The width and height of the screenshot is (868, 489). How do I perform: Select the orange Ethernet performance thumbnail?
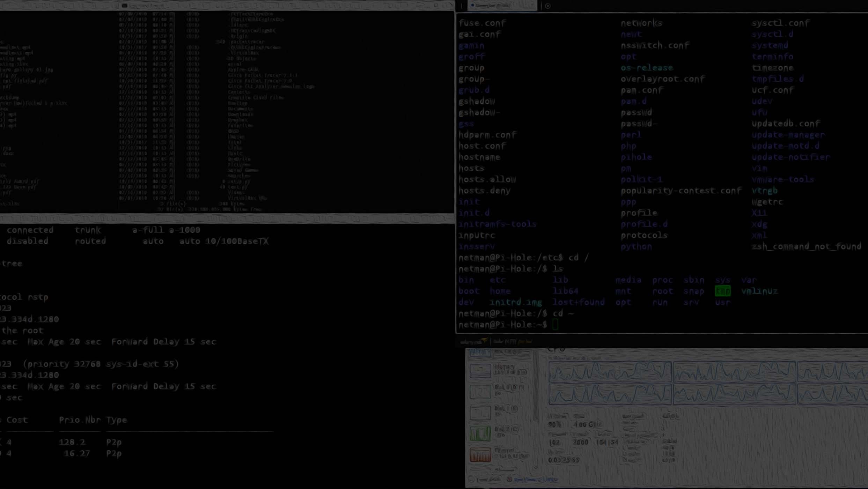480,455
